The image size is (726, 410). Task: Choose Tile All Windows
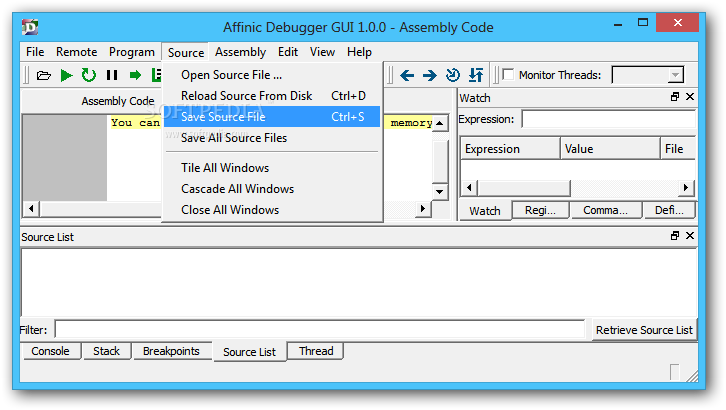click(x=272, y=168)
